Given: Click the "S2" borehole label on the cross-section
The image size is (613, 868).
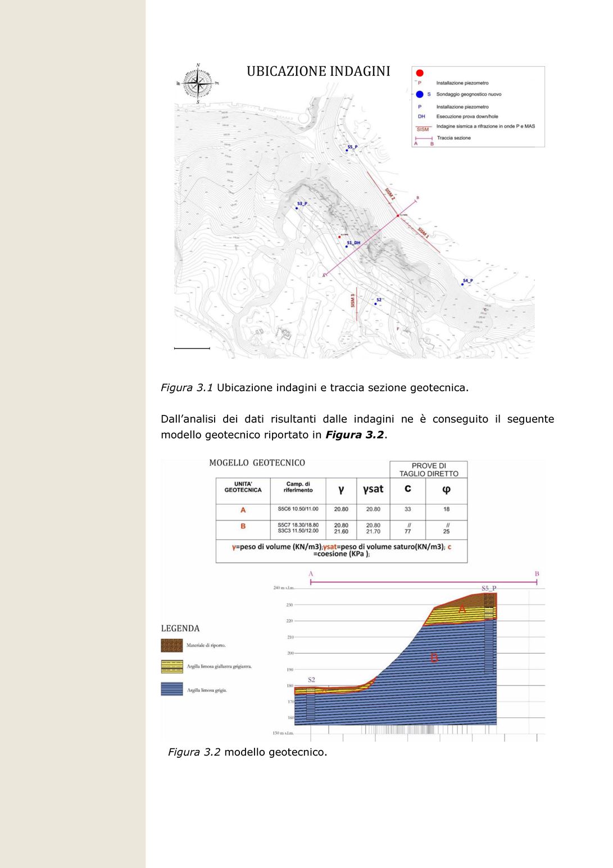Looking at the screenshot, I should (x=311, y=680).
